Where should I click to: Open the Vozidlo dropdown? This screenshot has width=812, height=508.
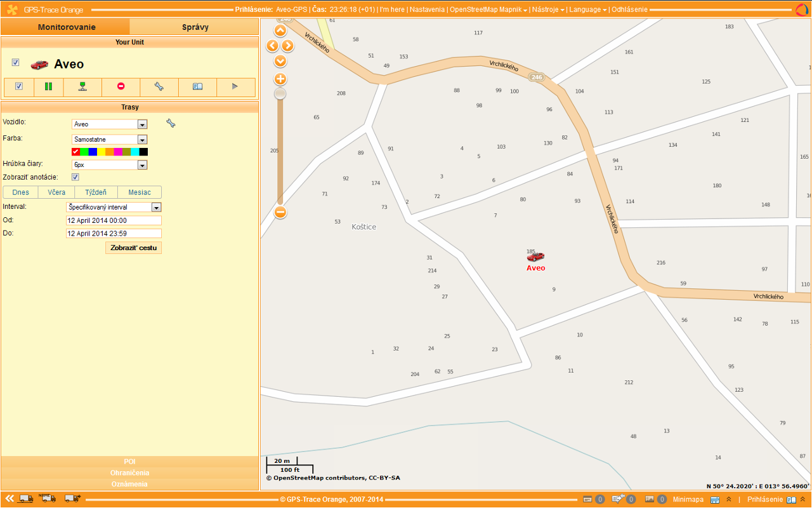tap(142, 124)
